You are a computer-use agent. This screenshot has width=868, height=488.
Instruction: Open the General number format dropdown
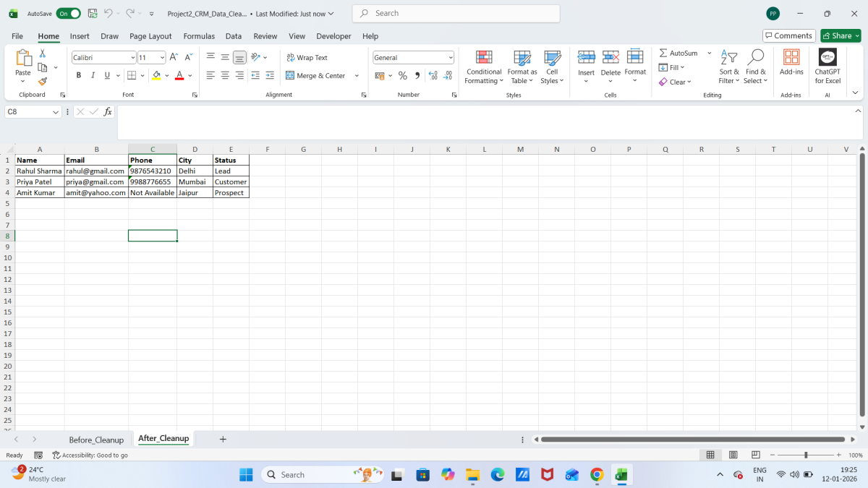pyautogui.click(x=451, y=57)
